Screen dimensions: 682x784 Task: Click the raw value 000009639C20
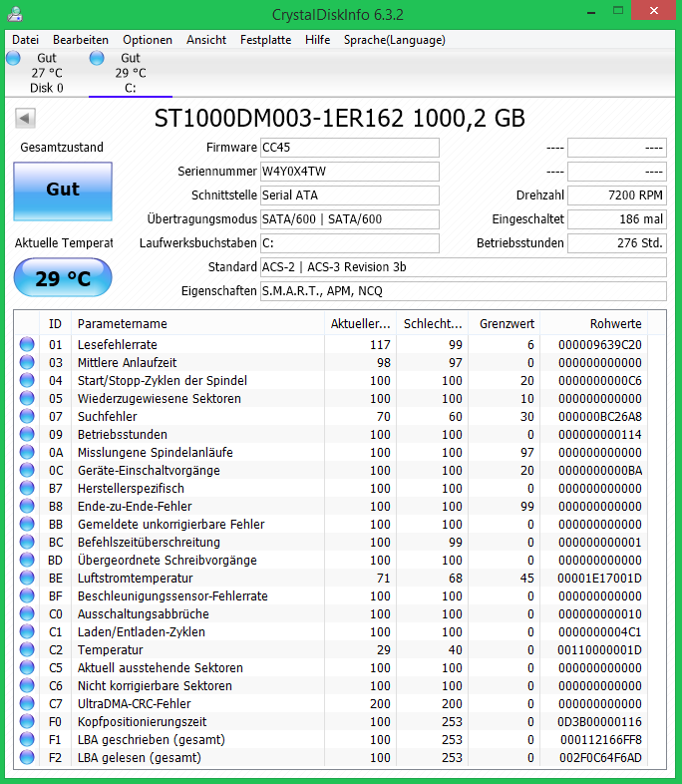[600, 344]
